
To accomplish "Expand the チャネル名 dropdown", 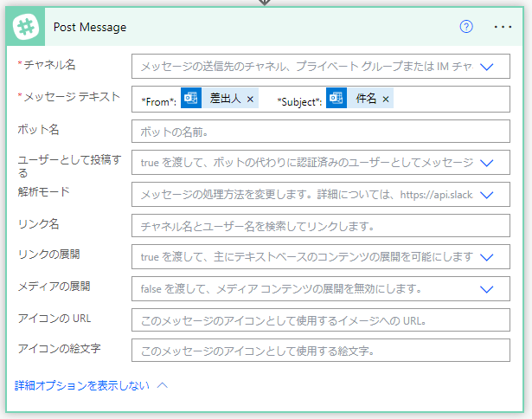I will coord(486,67).
